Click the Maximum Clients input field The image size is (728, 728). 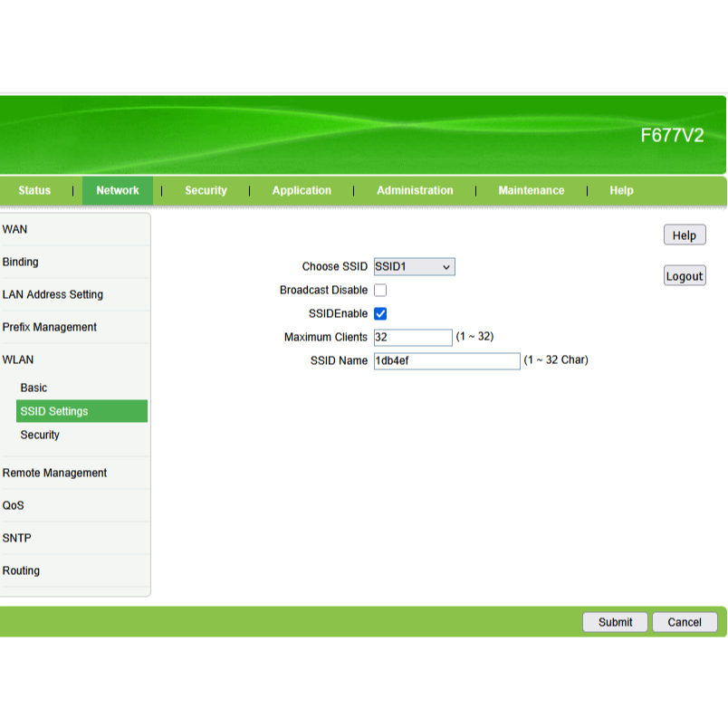coord(412,338)
